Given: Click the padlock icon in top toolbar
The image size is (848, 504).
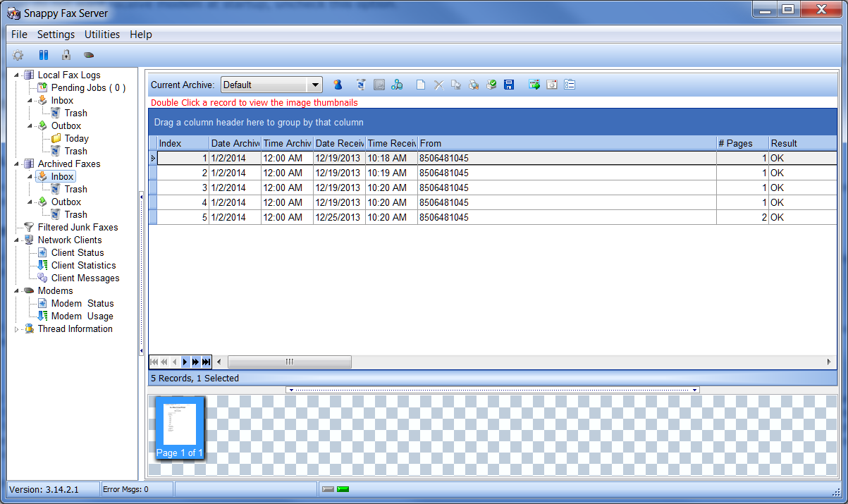Looking at the screenshot, I should (x=66, y=55).
